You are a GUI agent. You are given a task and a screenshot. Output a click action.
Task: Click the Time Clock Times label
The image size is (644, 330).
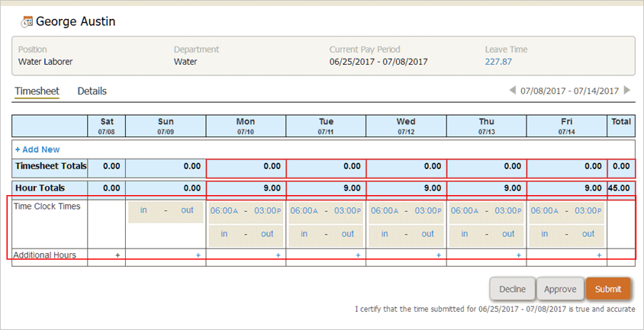tap(47, 207)
